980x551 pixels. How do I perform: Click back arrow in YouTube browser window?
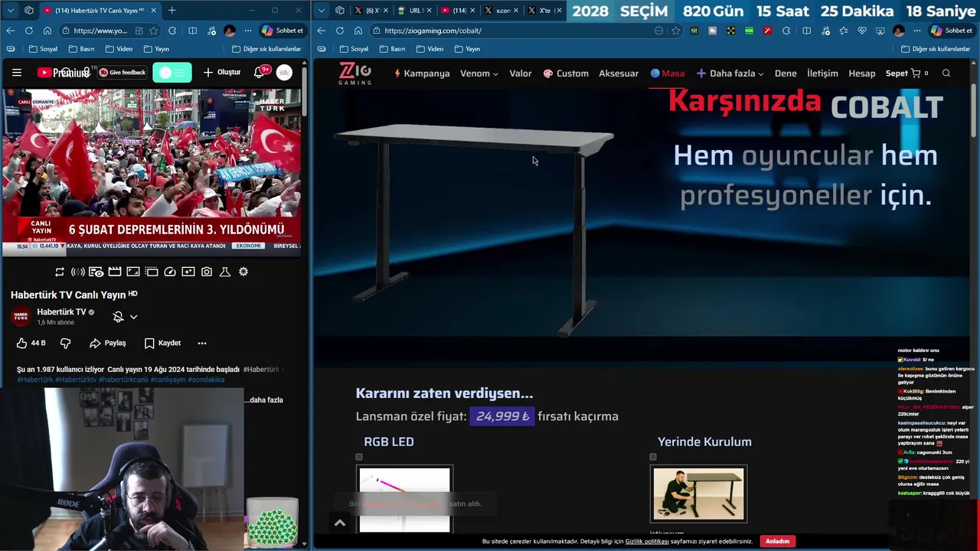(10, 31)
